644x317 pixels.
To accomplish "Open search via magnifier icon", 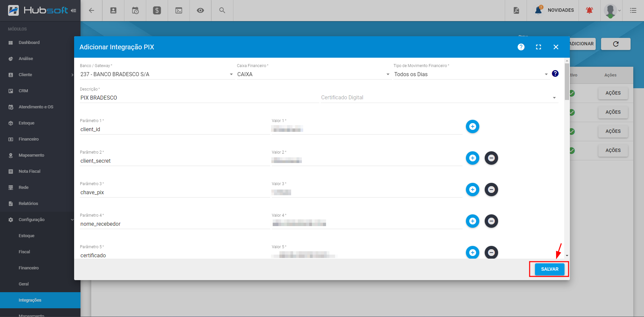I will point(222,10).
